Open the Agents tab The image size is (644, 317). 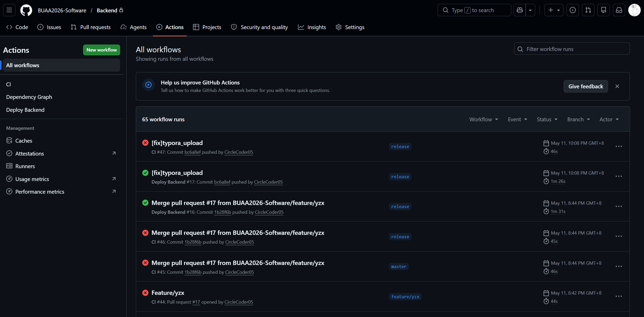click(x=134, y=27)
